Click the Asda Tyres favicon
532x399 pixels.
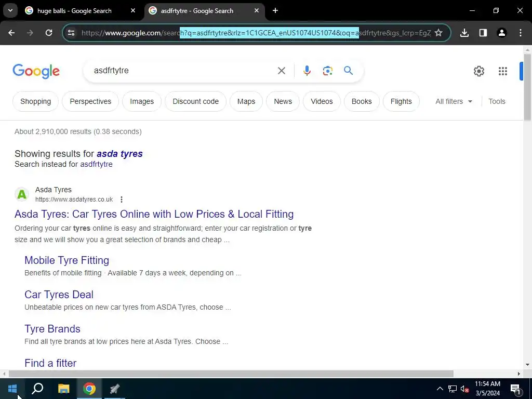[22, 194]
